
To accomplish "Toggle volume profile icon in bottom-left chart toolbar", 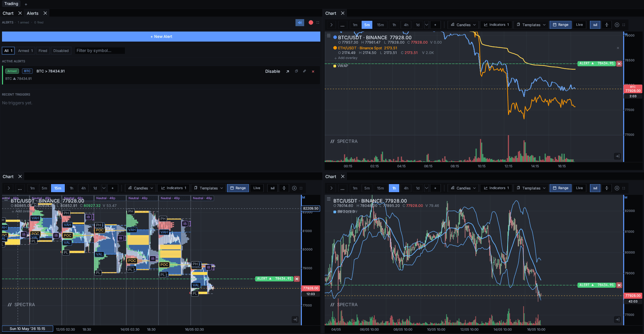I will pyautogui.click(x=273, y=188).
